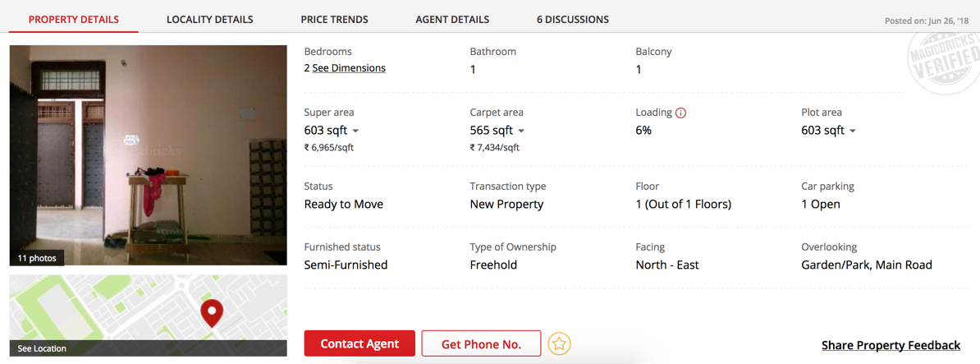Viewport: 980px width, 364px height.
Task: Open the Locality Details tab
Action: pyautogui.click(x=209, y=19)
